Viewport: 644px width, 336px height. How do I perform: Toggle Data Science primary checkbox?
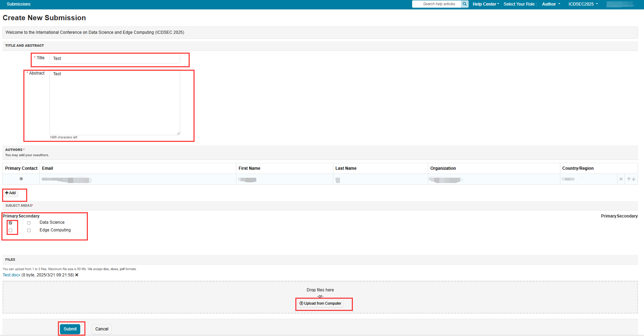pyautogui.click(x=10, y=223)
